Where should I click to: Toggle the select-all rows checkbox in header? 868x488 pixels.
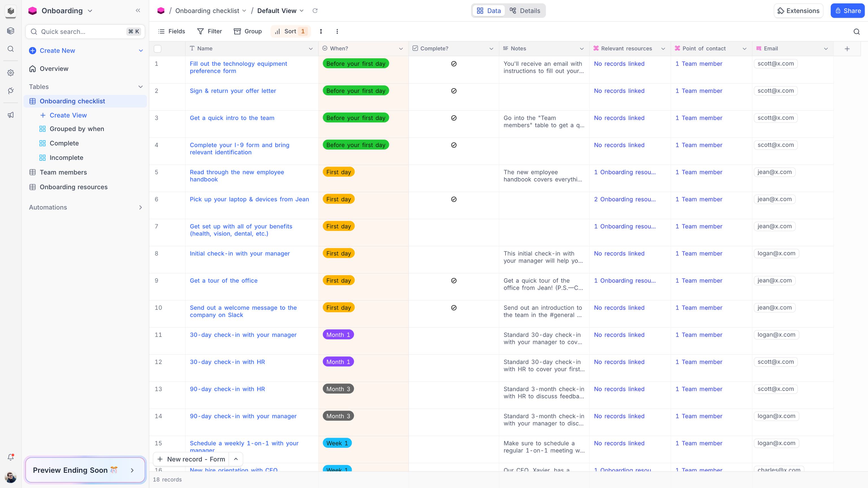pos(157,49)
